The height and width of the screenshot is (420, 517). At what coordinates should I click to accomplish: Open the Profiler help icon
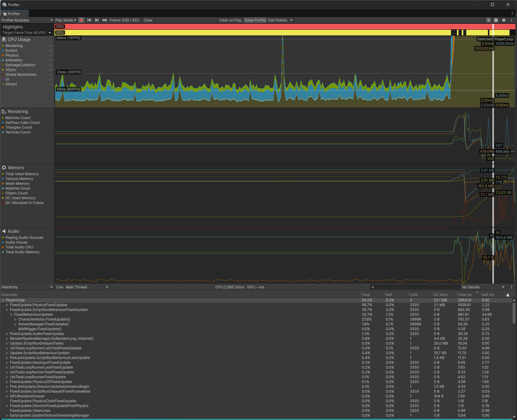504,20
